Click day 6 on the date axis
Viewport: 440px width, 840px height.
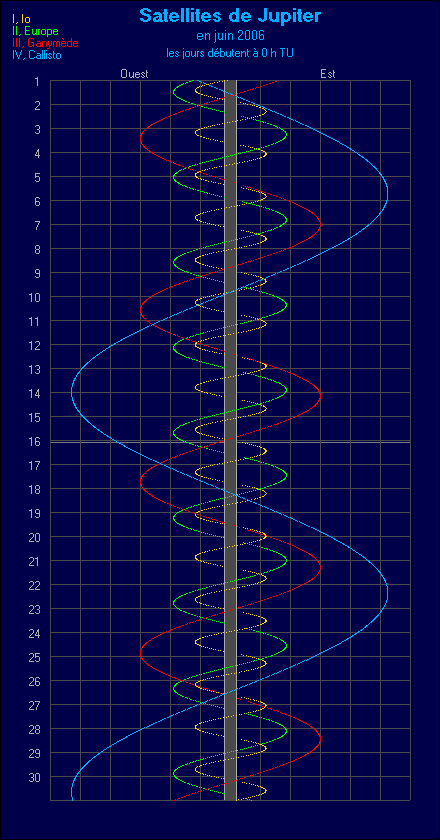click(x=36, y=201)
